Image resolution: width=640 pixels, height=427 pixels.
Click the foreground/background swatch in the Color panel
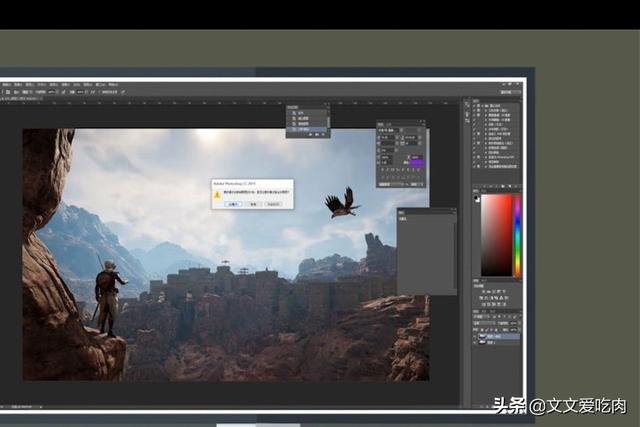(x=476, y=198)
